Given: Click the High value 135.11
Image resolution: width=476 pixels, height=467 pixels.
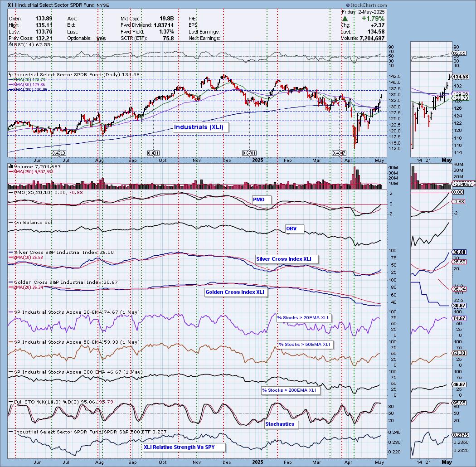Looking at the screenshot, I should (44, 25).
